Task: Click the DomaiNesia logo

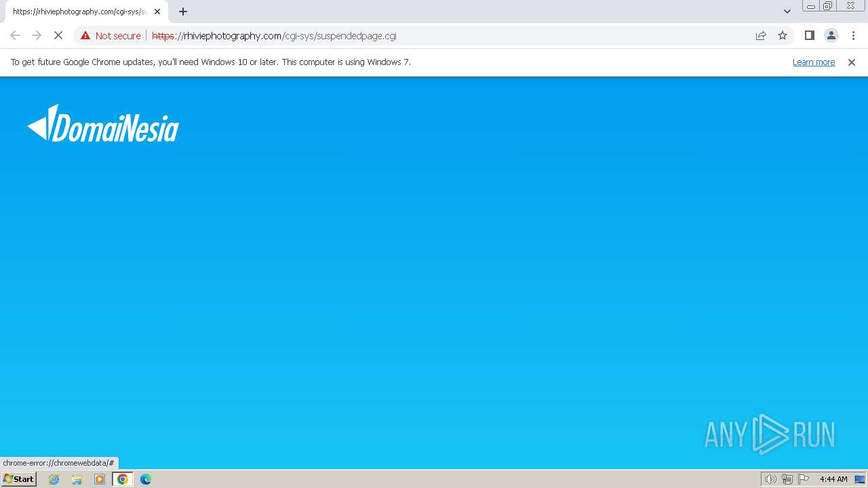Action: [x=103, y=123]
